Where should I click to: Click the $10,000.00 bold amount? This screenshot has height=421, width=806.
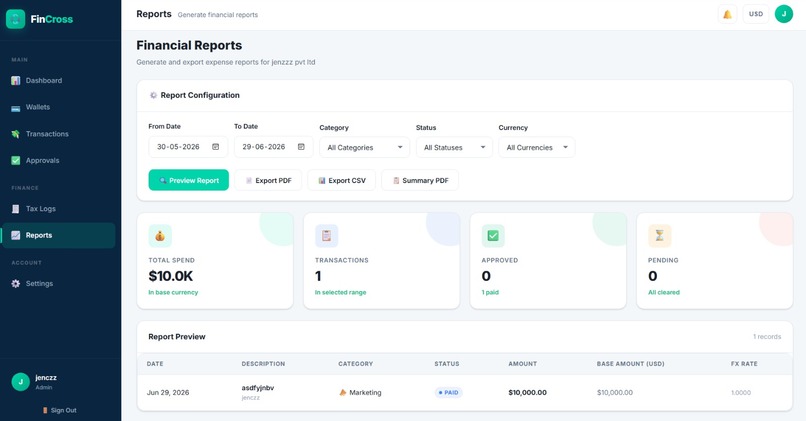(527, 393)
